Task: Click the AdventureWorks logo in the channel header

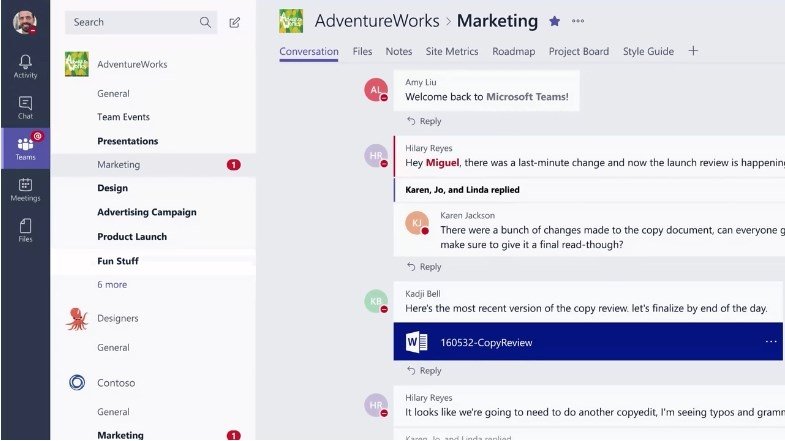Action: (x=291, y=21)
